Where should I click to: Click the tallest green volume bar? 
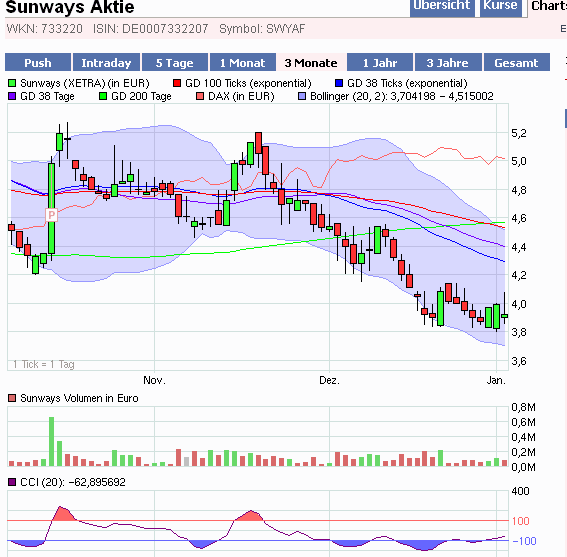pos(51,441)
